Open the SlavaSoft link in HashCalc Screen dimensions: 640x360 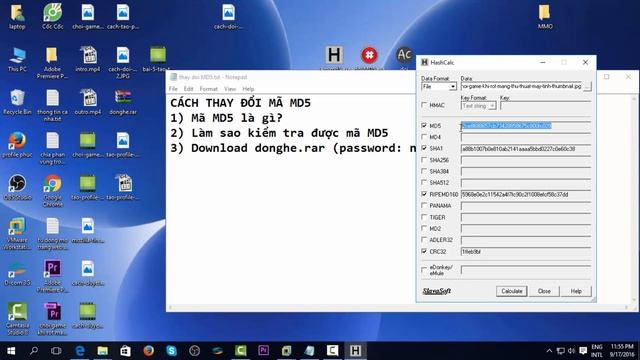436,291
